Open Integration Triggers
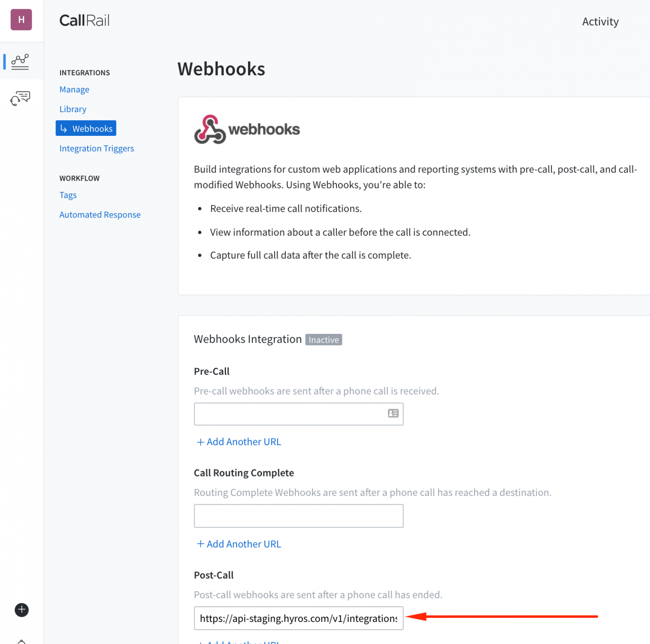This screenshot has width=650, height=644. (x=96, y=148)
